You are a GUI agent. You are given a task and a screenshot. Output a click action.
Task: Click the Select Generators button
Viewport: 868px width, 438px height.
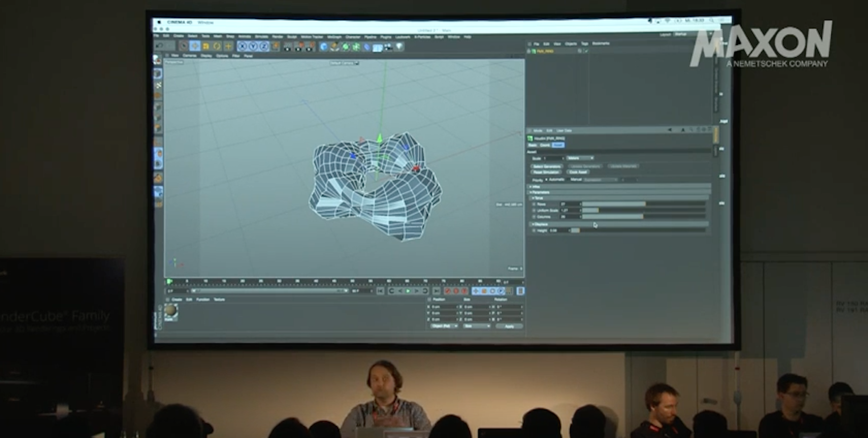(x=547, y=167)
